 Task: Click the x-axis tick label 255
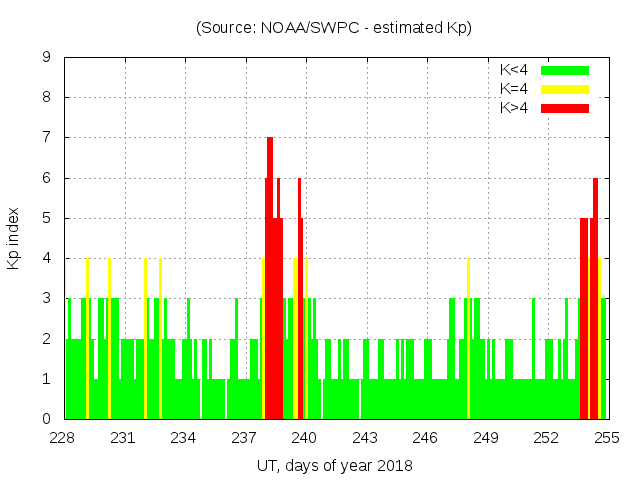[x=606, y=438]
